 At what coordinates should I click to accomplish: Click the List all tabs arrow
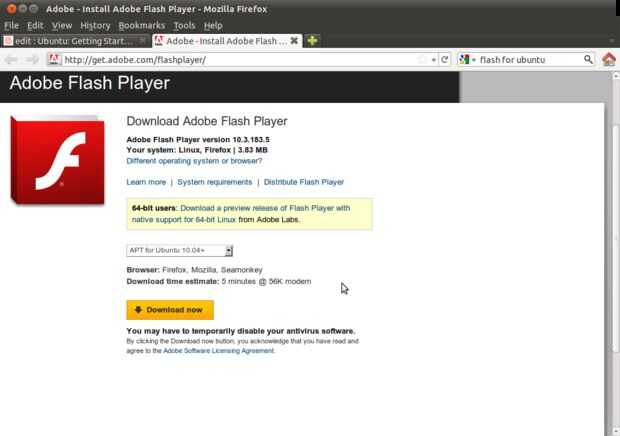(x=612, y=41)
